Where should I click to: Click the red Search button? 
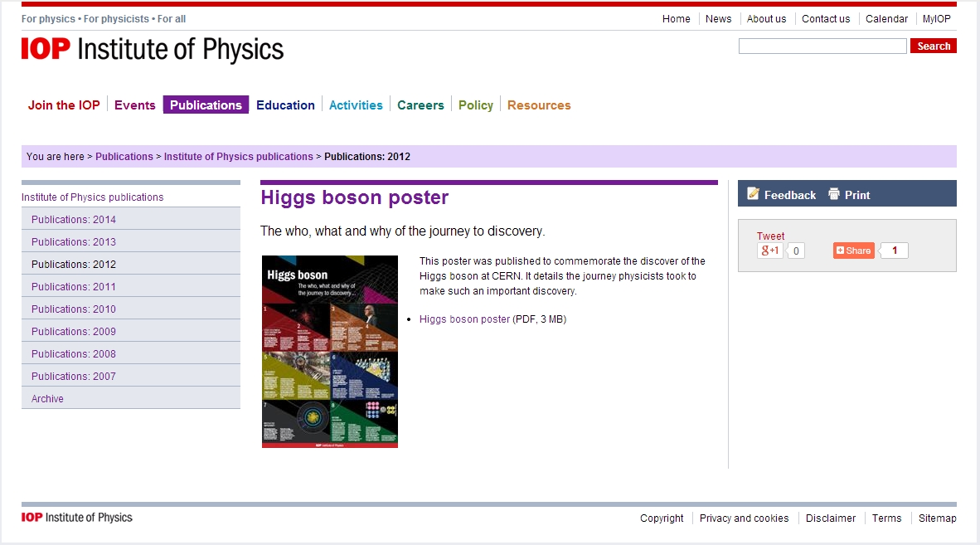coord(933,46)
